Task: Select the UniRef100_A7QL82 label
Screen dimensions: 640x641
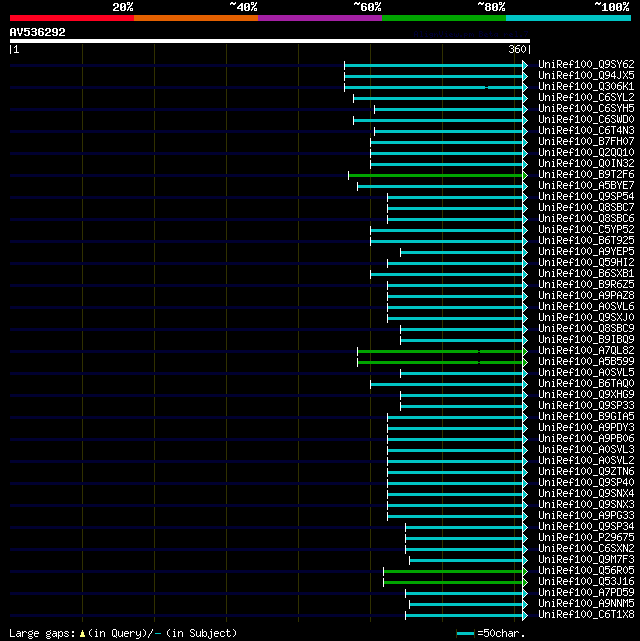Action: [586, 351]
